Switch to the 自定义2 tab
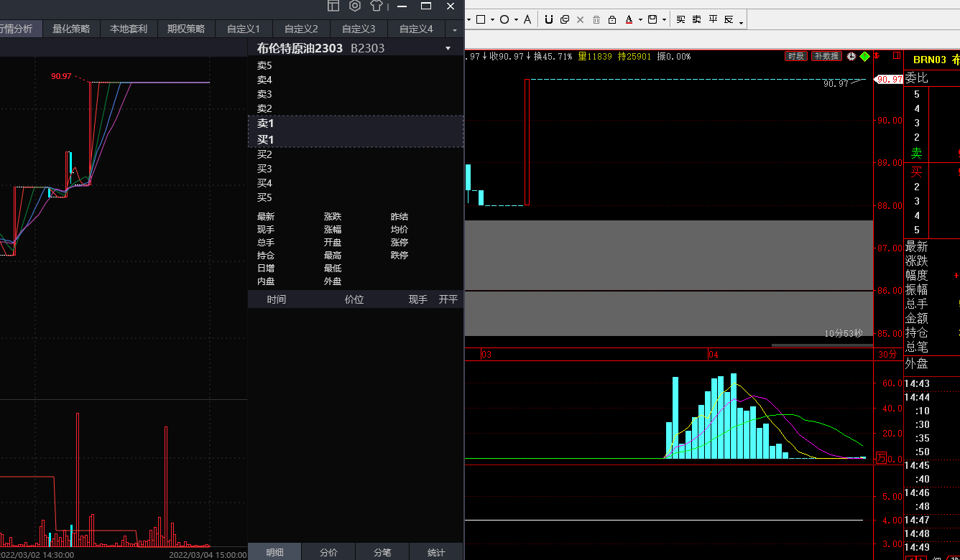Screen dimensions: 960x560 [301, 29]
